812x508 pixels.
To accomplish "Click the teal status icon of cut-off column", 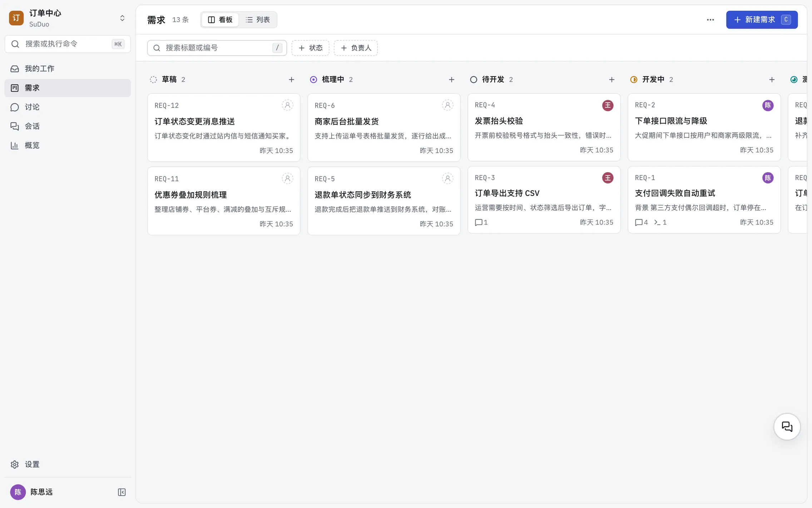I will click(x=794, y=79).
